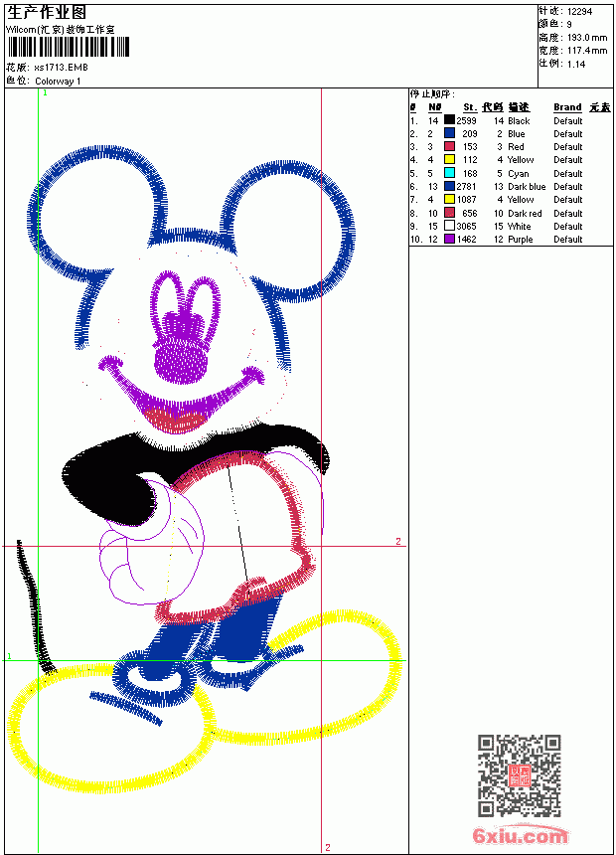Click the N# column header
This screenshot has width=616, height=855.
(x=434, y=107)
